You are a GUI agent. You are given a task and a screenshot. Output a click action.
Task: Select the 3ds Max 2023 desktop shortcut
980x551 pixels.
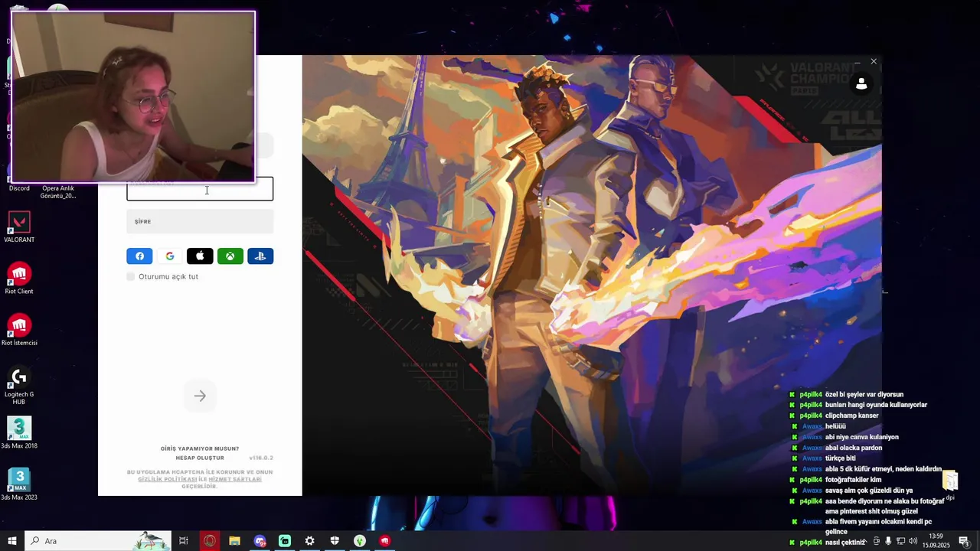click(19, 484)
